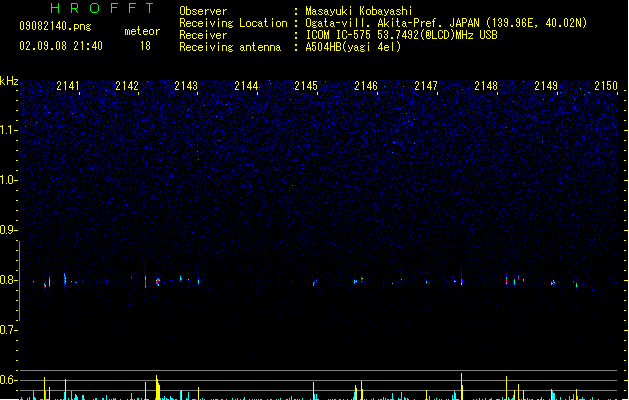This screenshot has height=400, width=629.
Task: Click the Receiving Location label
Action: (x=233, y=23)
